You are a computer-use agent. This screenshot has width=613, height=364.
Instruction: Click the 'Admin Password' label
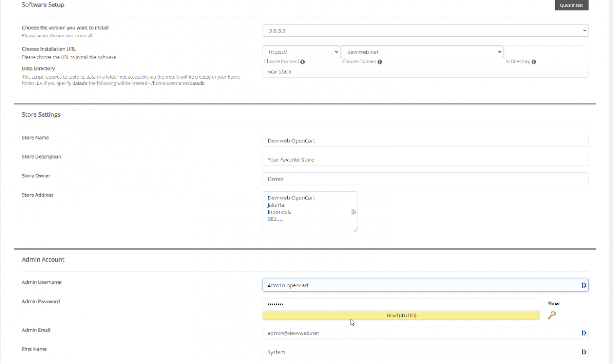coord(41,301)
